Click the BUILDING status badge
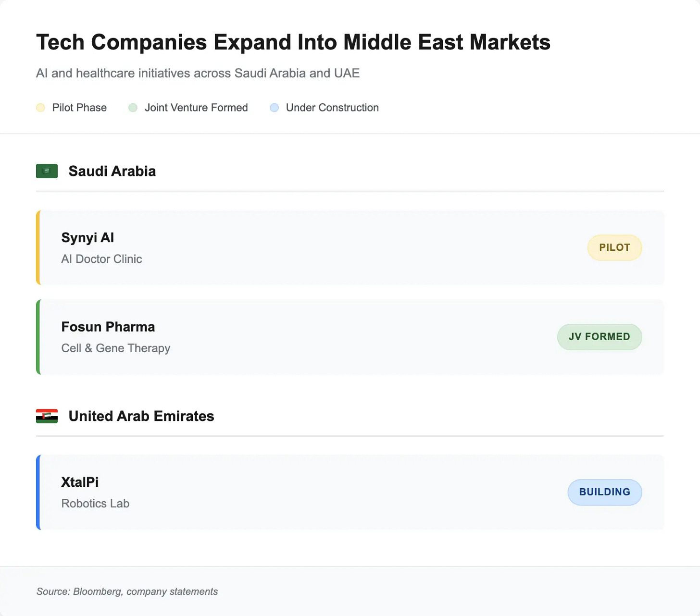 [604, 492]
